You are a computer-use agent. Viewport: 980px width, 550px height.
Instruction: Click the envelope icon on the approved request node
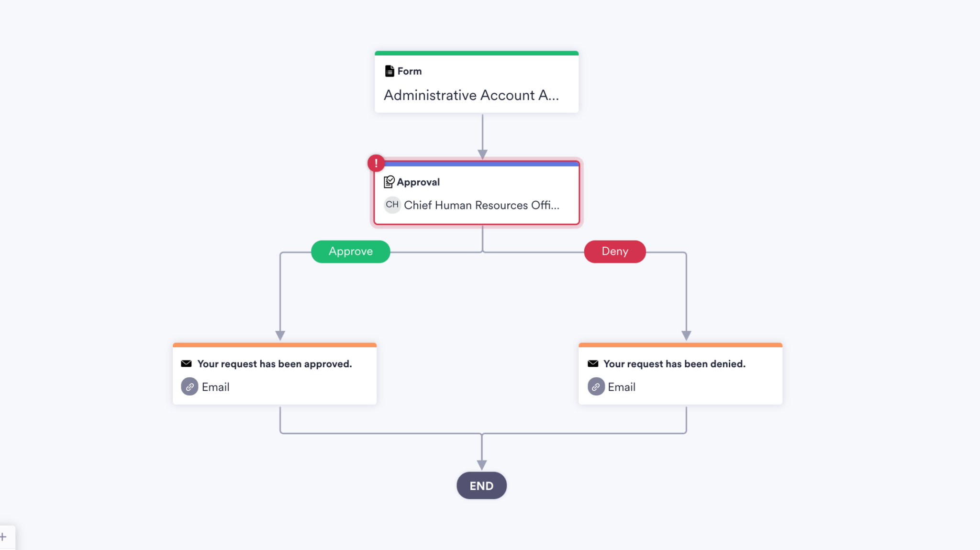pyautogui.click(x=187, y=363)
